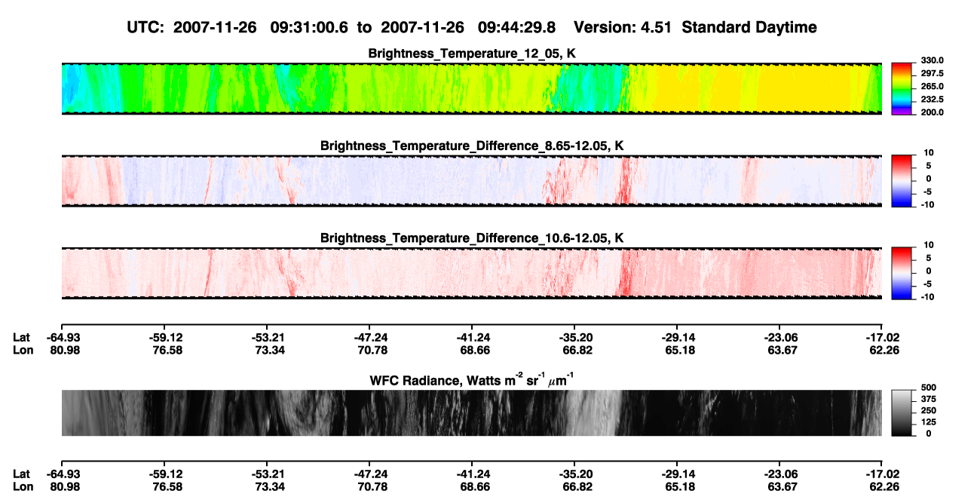Click the top 10 label on the 10.6-12.05 colorbar

[929, 244]
